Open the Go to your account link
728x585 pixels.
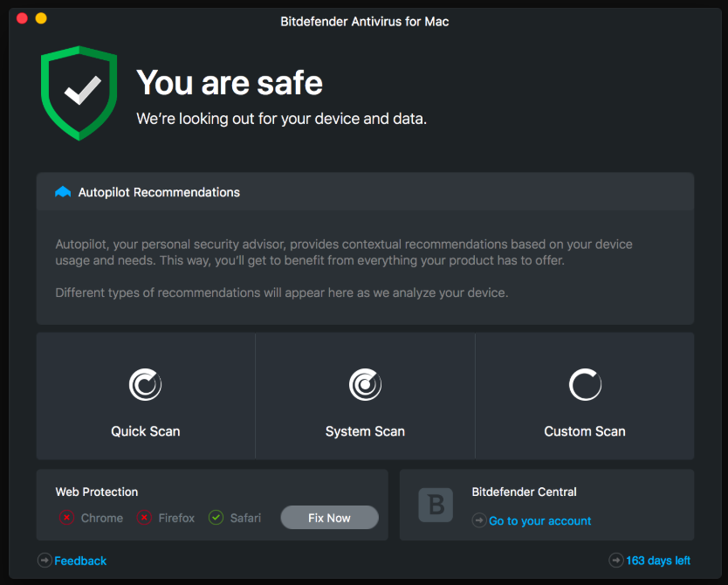tap(540, 521)
